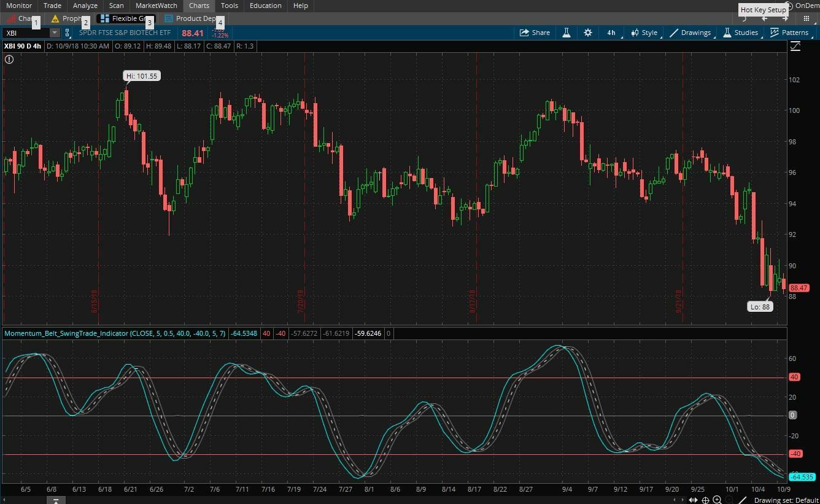Viewport: 820px width, 504px height.
Task: Click the O: 89.12 open value
Action: coord(128,46)
